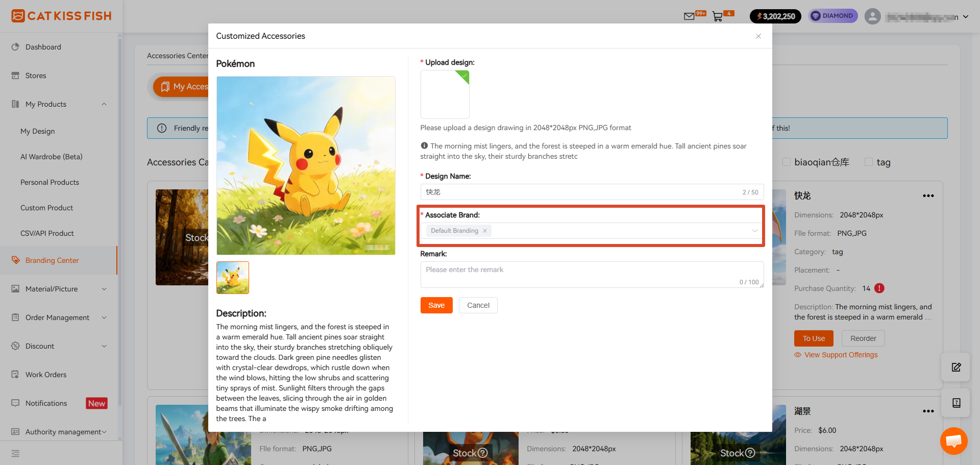Open the orange chat support bubble

pos(953,441)
